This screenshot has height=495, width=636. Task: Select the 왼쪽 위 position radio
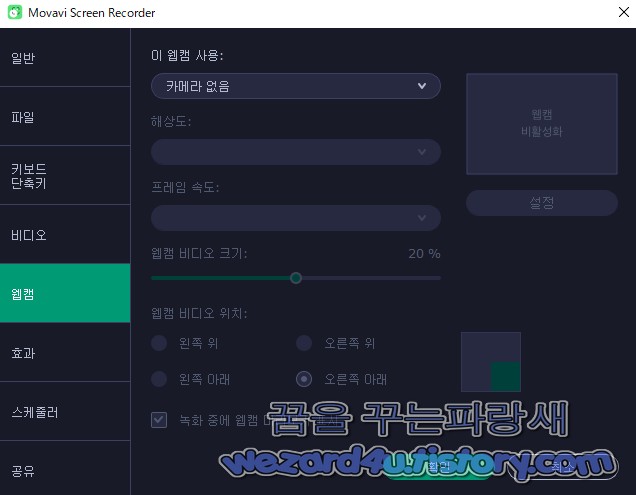tap(159, 343)
